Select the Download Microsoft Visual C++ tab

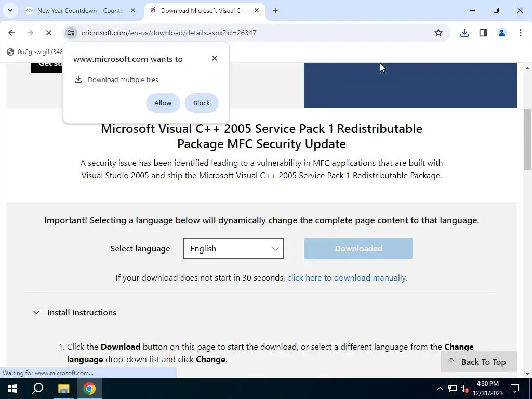pos(204,10)
